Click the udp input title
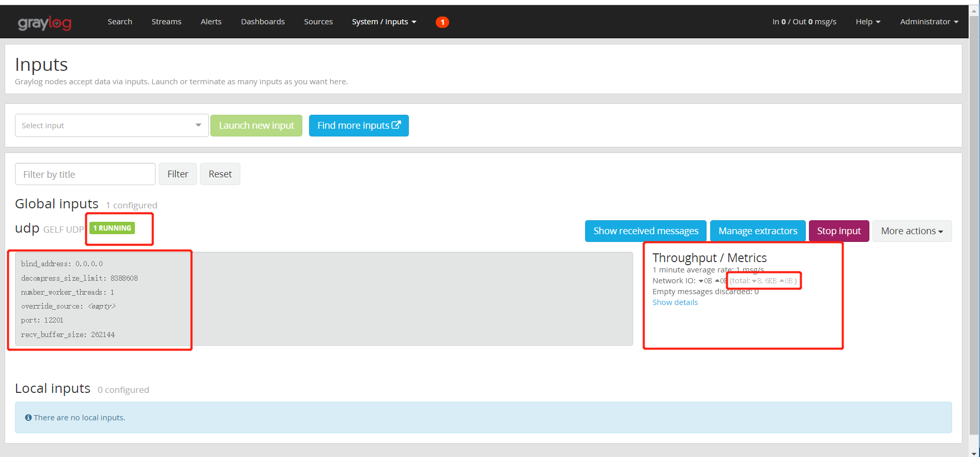980x457 pixels. (x=27, y=228)
